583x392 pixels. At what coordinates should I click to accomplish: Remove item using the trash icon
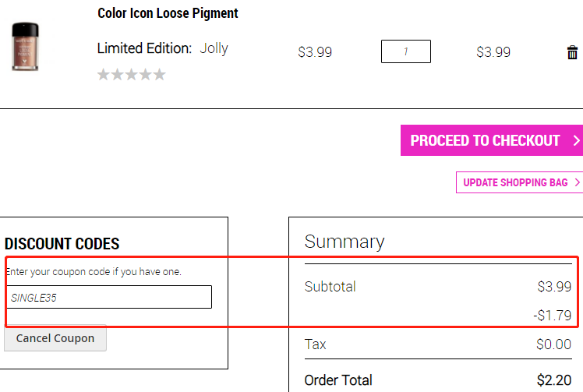pos(572,52)
